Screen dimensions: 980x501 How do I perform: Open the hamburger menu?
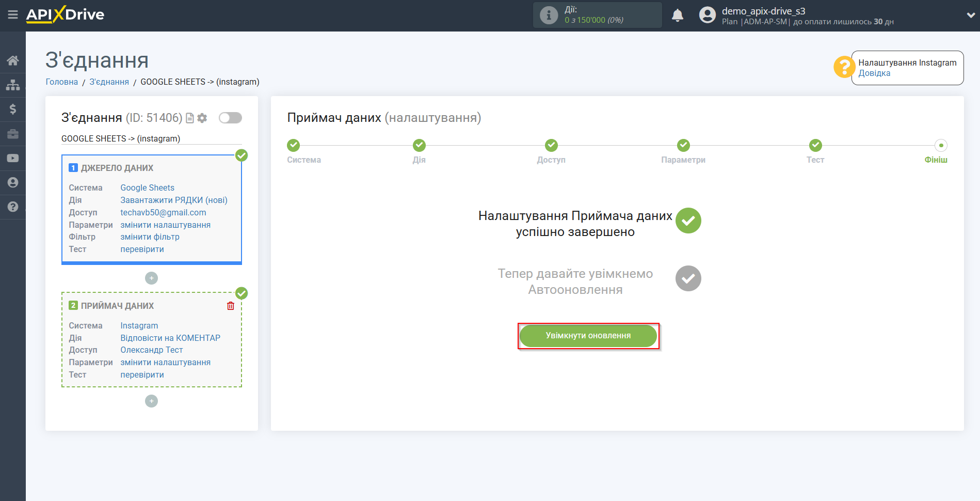click(13, 14)
